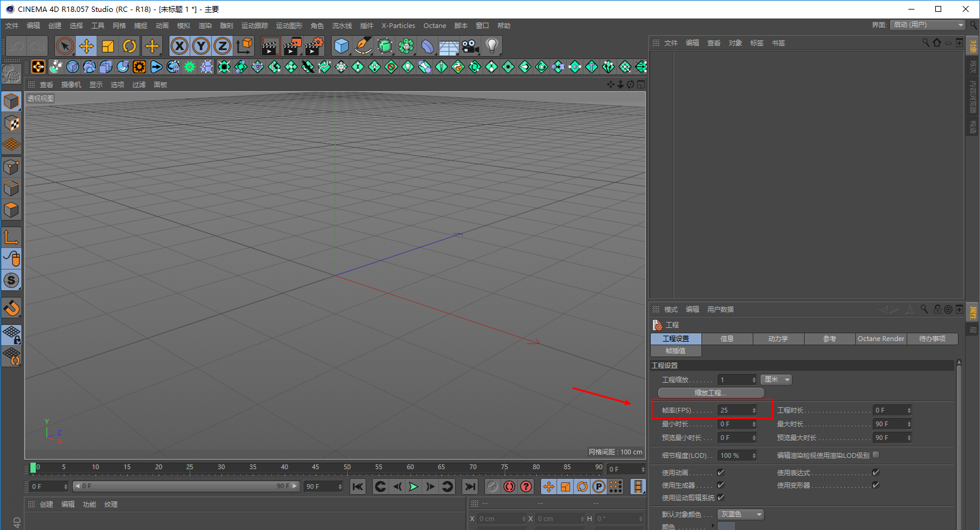Switch to the 动力学 tab
Image resolution: width=980 pixels, height=530 pixels.
pos(778,339)
